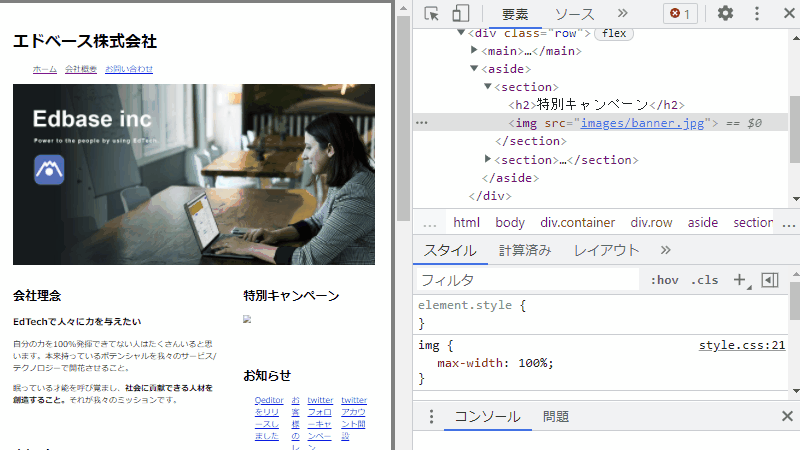The width and height of the screenshot is (800, 450).
Task: Click the Edbase inc hero banner image
Action: [194, 174]
